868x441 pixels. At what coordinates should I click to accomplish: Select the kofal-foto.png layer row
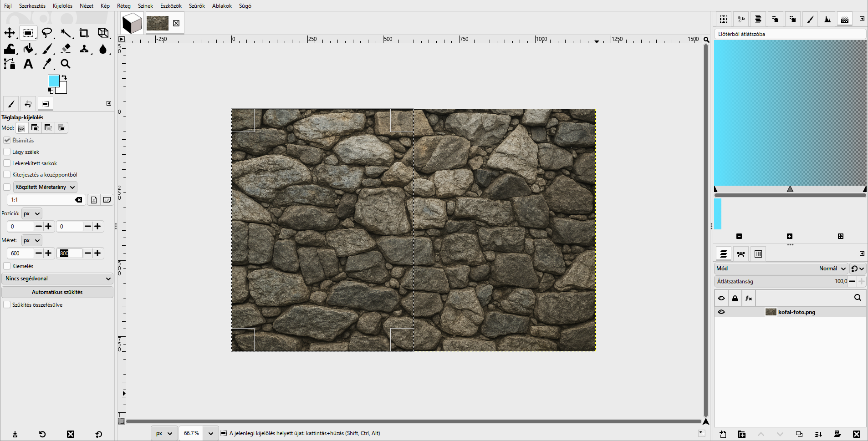[790, 312]
